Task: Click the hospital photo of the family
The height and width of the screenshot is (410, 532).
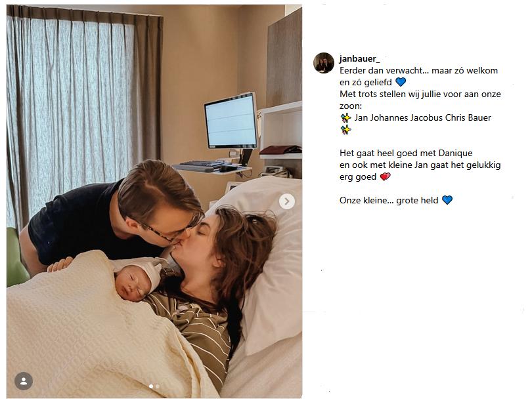Action: pos(154,201)
